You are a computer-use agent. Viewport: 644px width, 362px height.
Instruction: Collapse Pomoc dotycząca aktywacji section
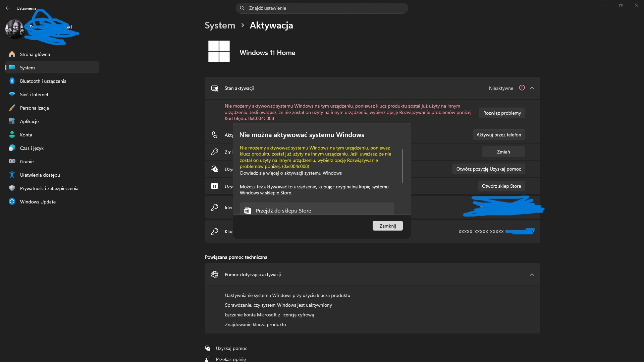(x=532, y=275)
